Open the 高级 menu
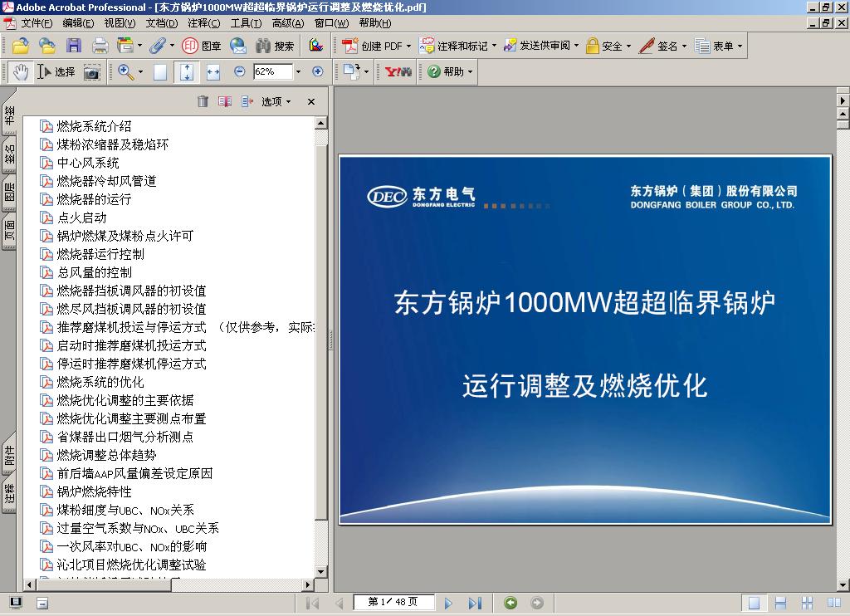The width and height of the screenshot is (850, 616). point(288,23)
